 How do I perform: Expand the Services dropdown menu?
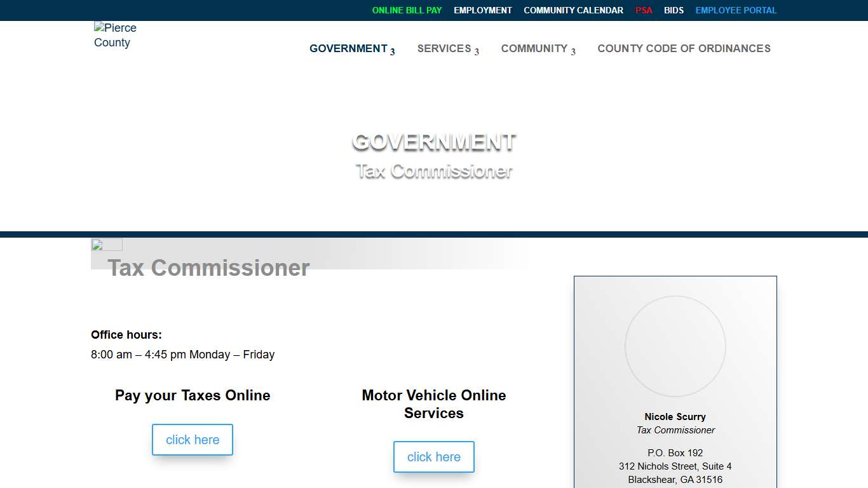coord(448,49)
